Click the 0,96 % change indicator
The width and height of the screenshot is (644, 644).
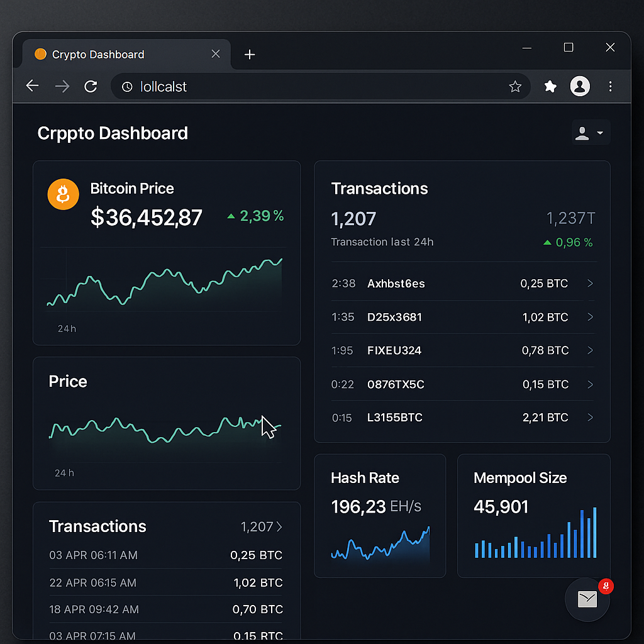coord(568,242)
